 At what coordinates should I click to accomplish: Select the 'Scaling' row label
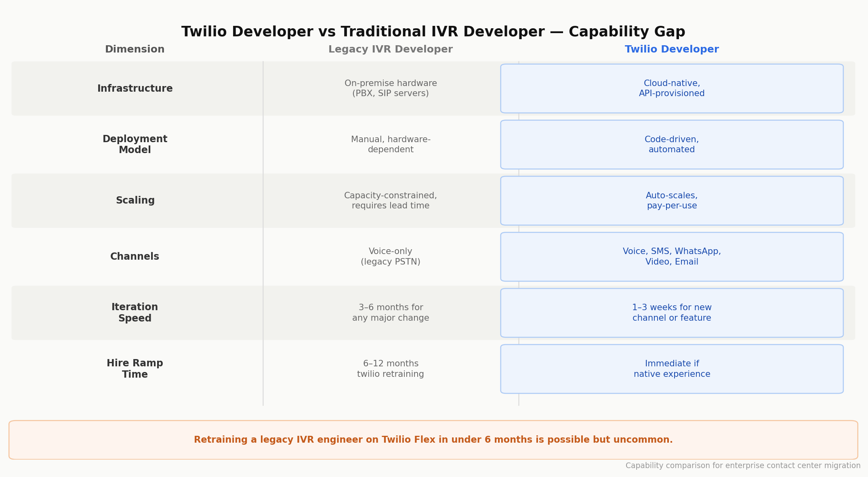[x=135, y=201]
